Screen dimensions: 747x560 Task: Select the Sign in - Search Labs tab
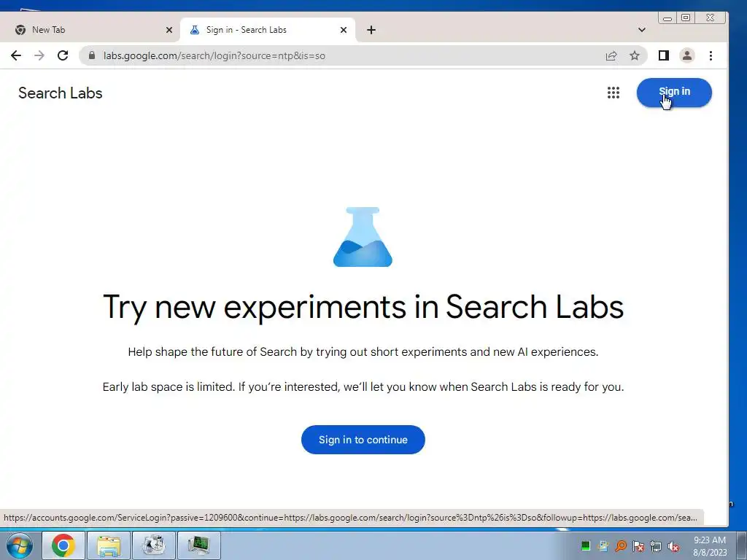(x=268, y=30)
